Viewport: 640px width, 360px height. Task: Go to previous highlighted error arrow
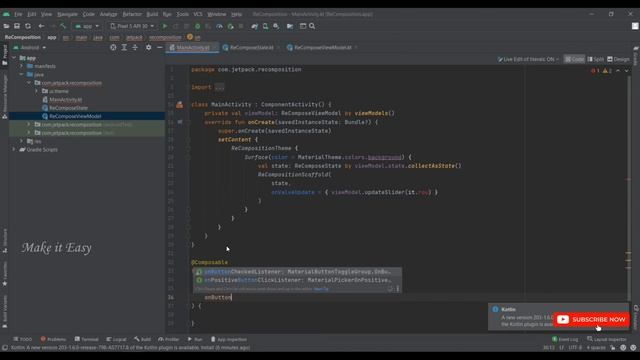point(618,71)
